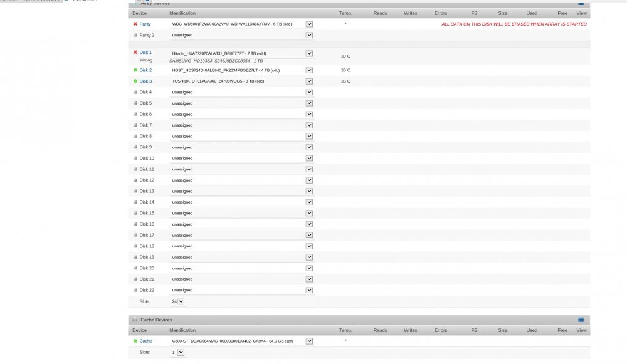The height and width of the screenshot is (364, 627).
Task: Open the Parity device link
Action: pyautogui.click(x=145, y=24)
